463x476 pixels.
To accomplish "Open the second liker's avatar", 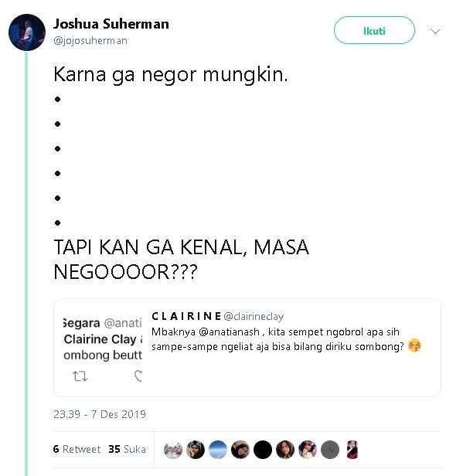I will (x=196, y=450).
